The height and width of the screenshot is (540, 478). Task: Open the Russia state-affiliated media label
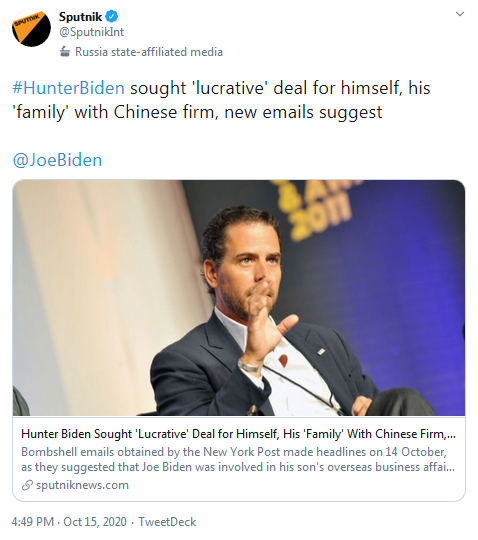tap(149, 52)
